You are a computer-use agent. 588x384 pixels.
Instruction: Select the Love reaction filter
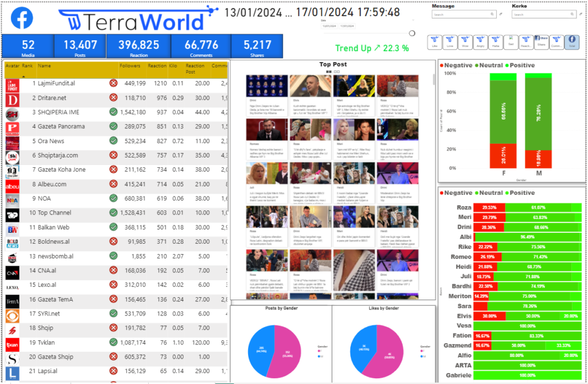click(x=450, y=42)
